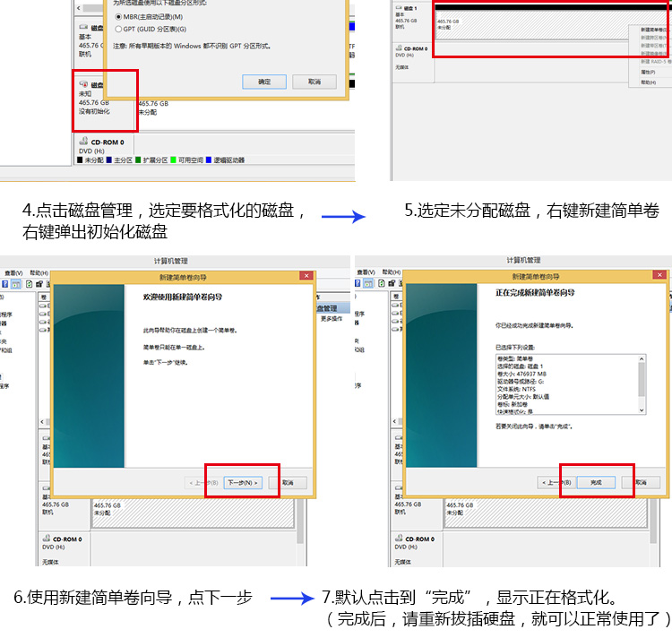Click the black 未分配 legend swatch
The image size is (672, 638).
[x=80, y=159]
